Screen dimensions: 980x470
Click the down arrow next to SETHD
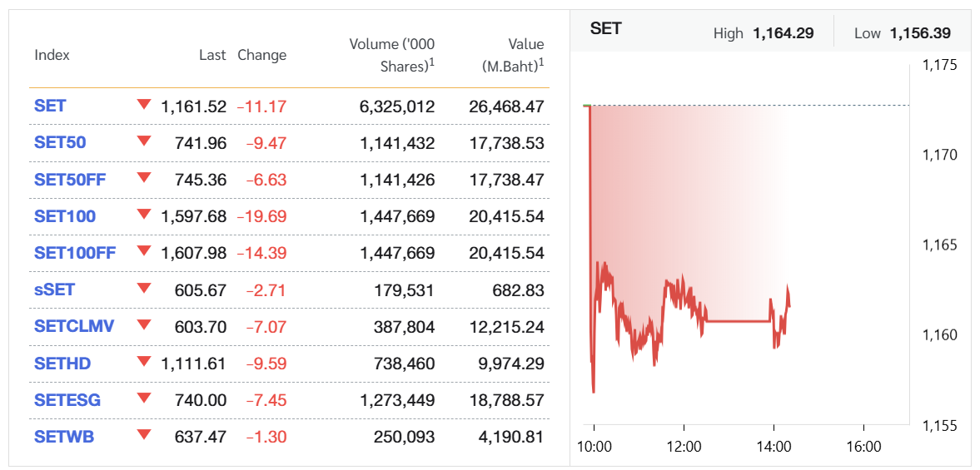[x=144, y=362]
